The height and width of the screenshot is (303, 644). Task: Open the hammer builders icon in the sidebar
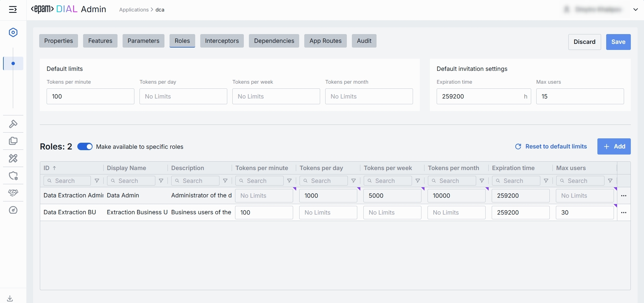pos(13,124)
